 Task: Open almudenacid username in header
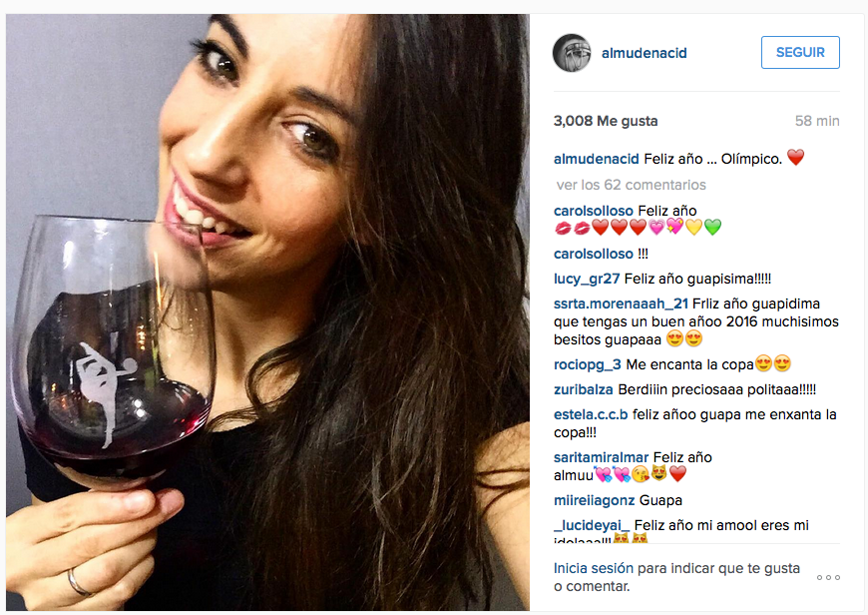pyautogui.click(x=644, y=53)
